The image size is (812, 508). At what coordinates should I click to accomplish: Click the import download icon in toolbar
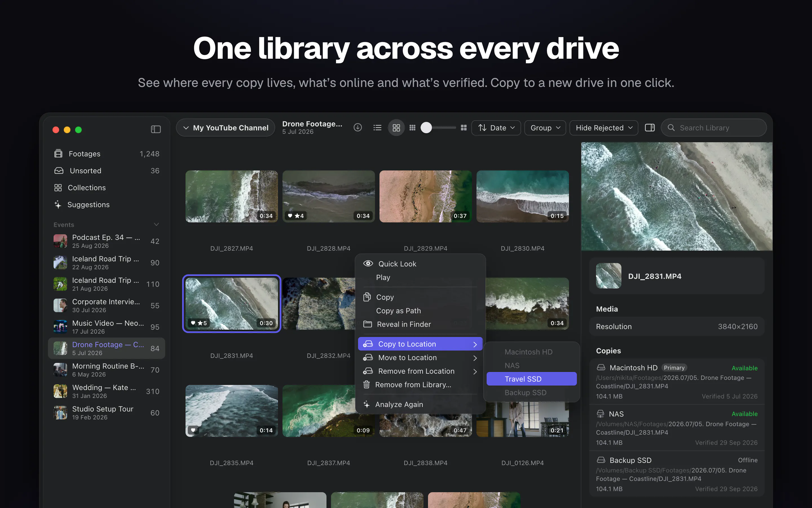358,128
